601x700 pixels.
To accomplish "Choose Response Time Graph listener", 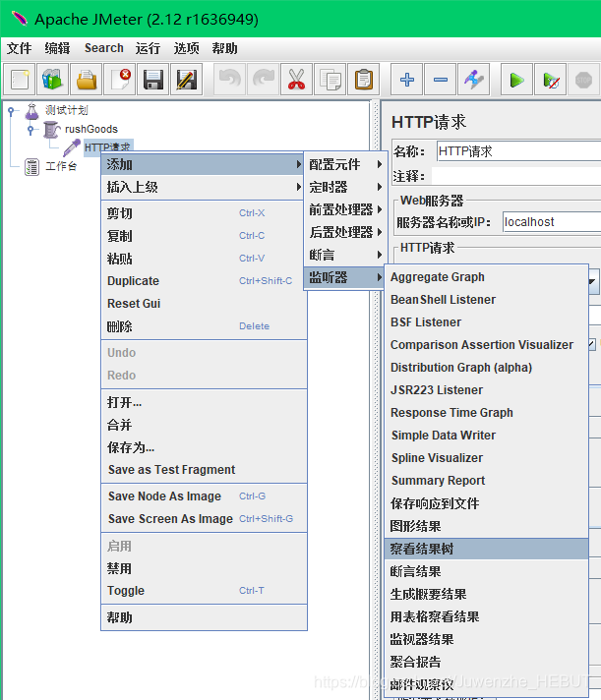I will (x=486, y=413).
